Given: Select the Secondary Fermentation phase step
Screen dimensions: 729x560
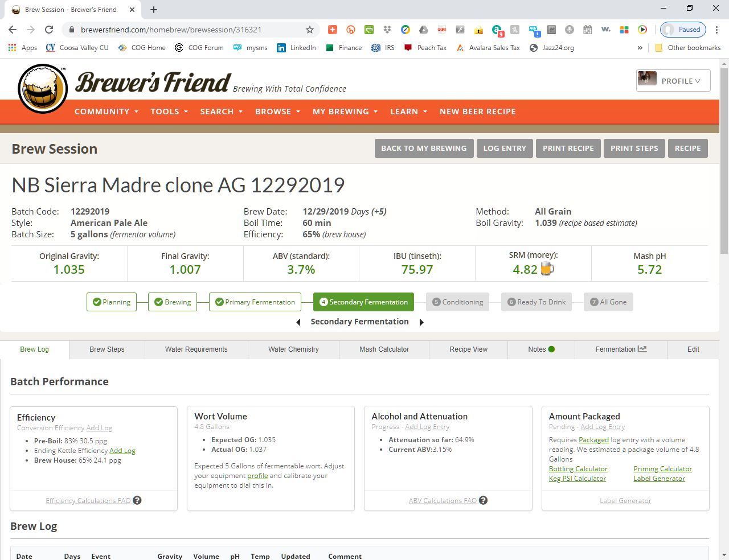Looking at the screenshot, I should pyautogui.click(x=363, y=302).
